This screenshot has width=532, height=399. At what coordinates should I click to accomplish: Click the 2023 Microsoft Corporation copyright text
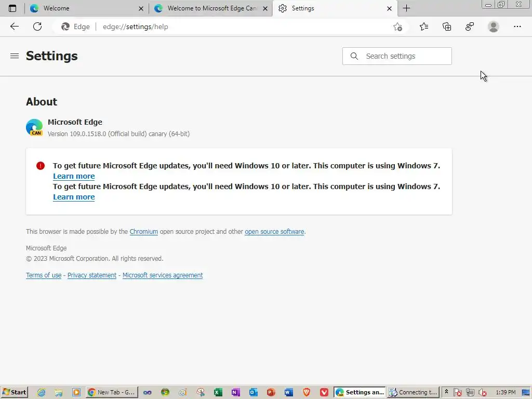click(95, 259)
